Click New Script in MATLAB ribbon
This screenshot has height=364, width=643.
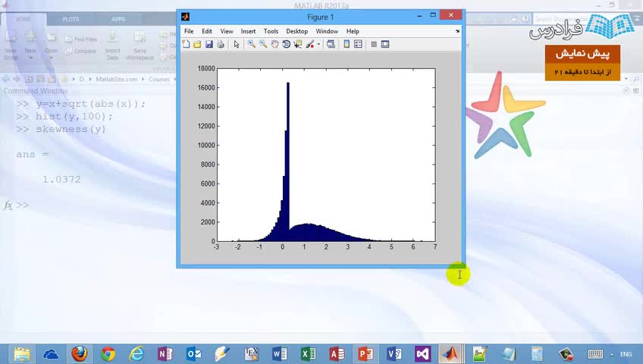(x=11, y=45)
